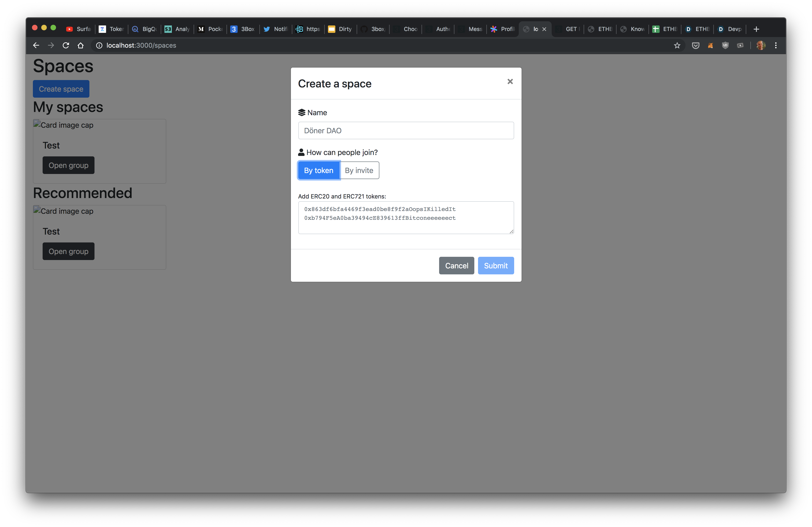Viewport: 812px width, 527px height.
Task: Select the By token join option
Action: point(318,170)
